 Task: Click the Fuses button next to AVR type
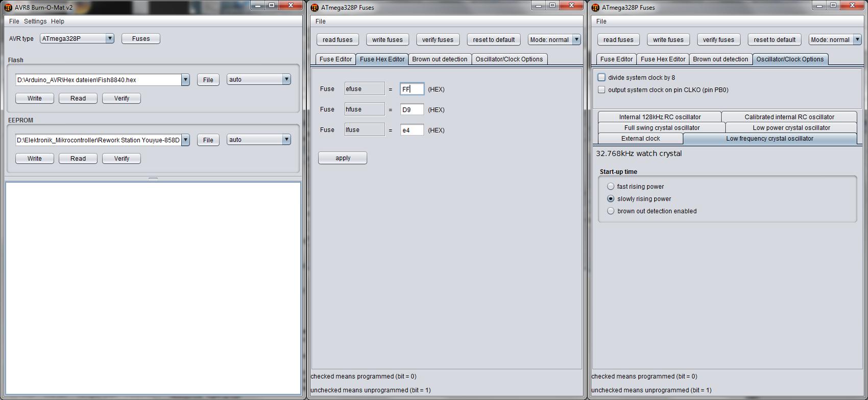point(141,38)
